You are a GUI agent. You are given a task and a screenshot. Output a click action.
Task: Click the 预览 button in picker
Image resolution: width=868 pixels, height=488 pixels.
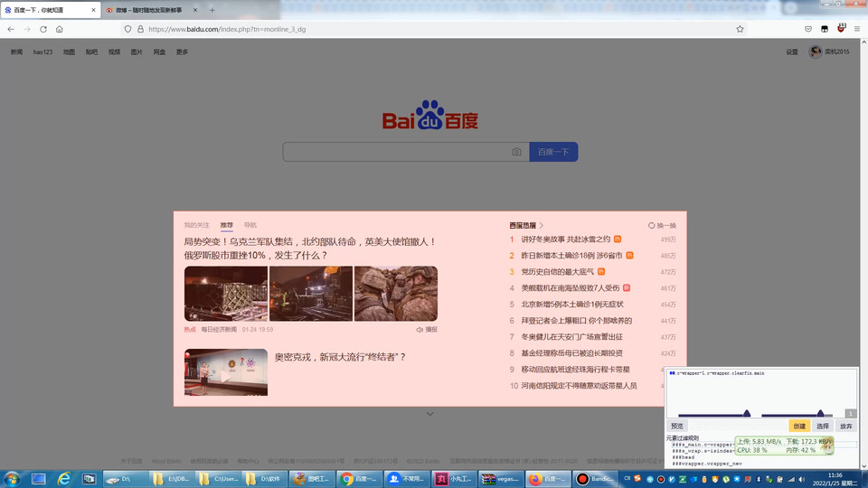tap(677, 426)
